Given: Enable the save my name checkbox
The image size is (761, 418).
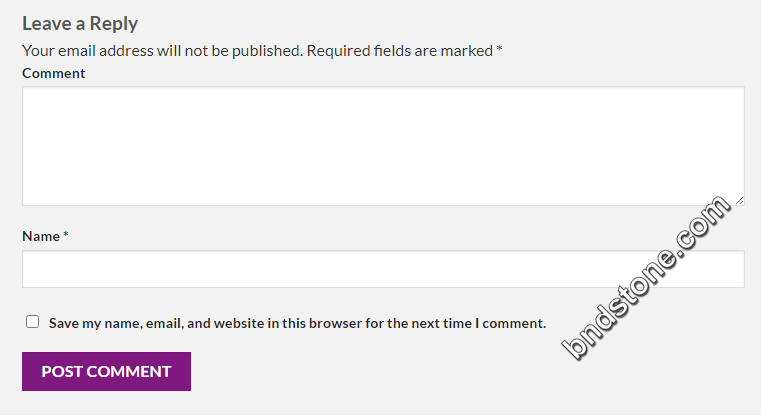Looking at the screenshot, I should (x=33, y=321).
